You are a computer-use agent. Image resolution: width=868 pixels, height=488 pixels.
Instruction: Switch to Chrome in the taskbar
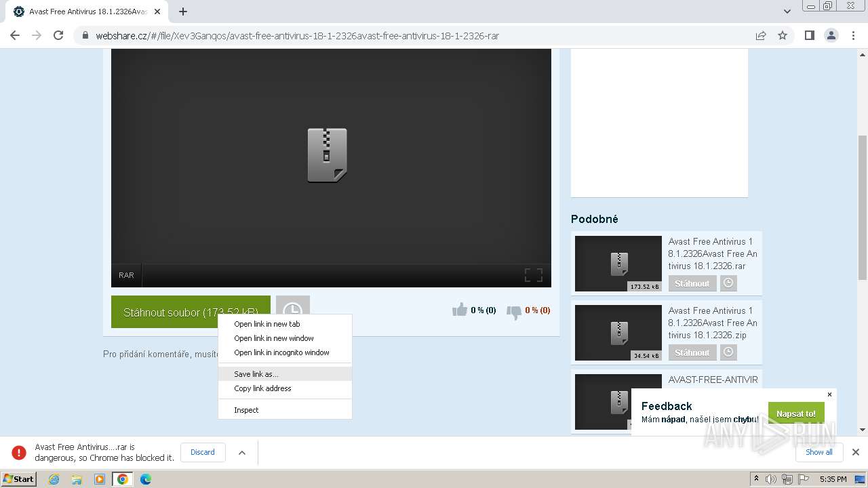[123, 479]
